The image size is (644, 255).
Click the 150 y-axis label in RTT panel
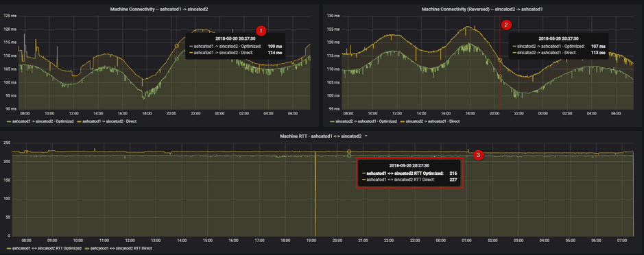(x=7, y=180)
